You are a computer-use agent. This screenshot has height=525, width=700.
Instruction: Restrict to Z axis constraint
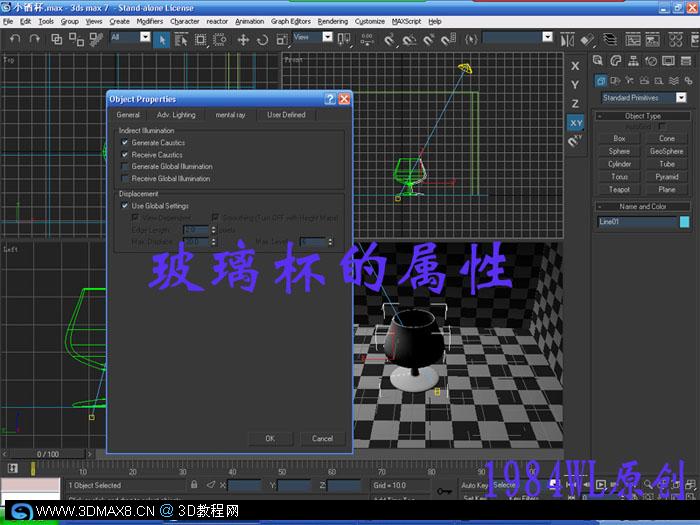pyautogui.click(x=575, y=104)
